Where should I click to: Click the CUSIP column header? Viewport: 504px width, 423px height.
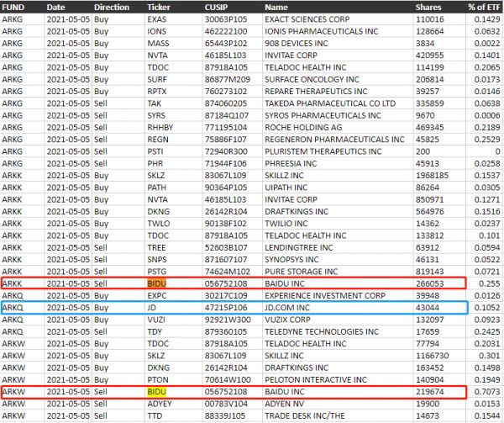(218, 6)
